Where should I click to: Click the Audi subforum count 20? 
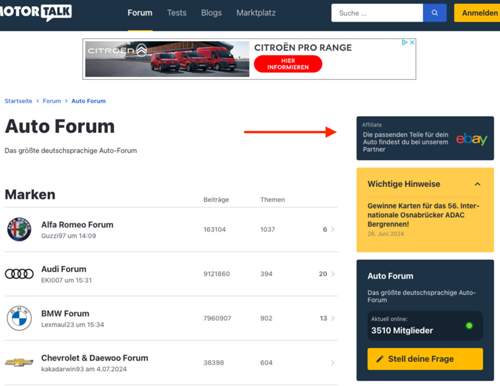(x=323, y=274)
